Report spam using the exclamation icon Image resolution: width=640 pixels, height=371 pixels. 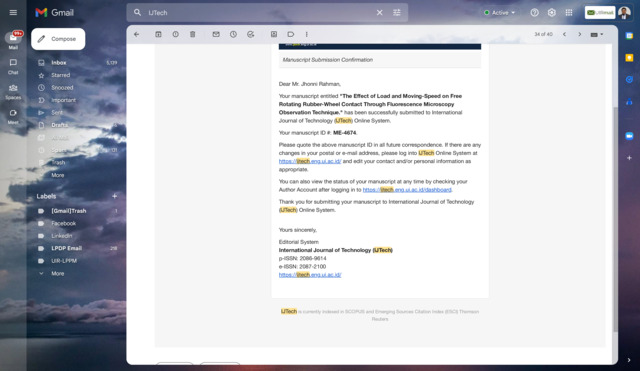pos(176,35)
